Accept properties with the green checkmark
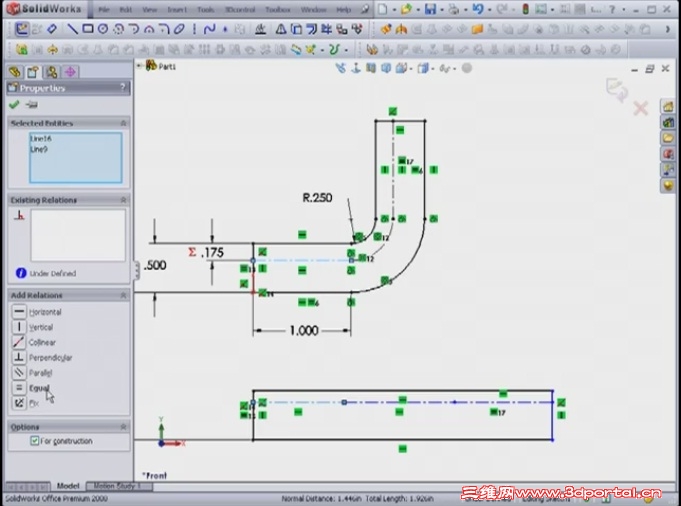This screenshot has width=681, height=506. [x=14, y=105]
